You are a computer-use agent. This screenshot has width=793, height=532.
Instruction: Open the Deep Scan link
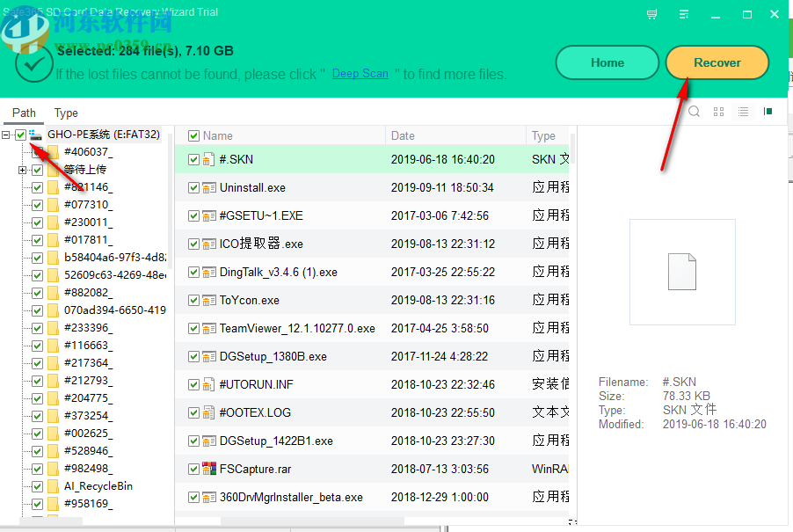[360, 74]
